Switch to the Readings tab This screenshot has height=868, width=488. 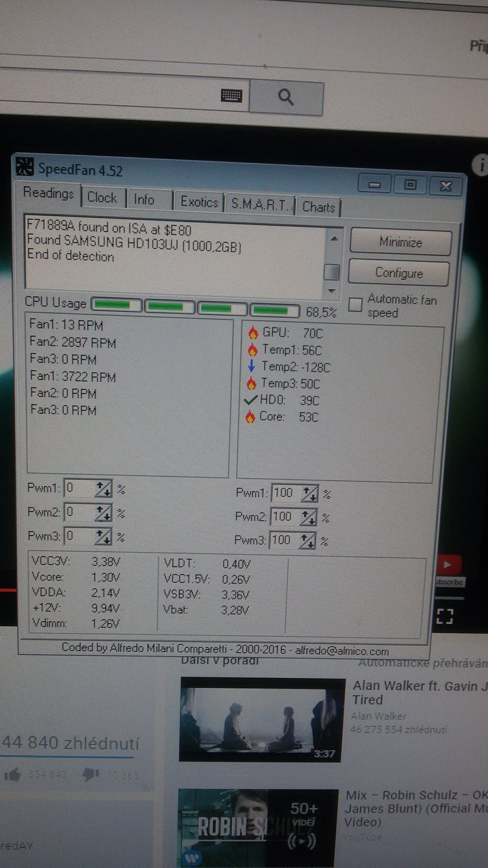click(x=49, y=194)
